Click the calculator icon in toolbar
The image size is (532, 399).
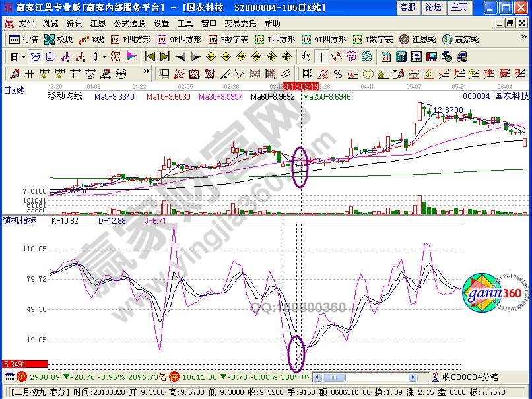[x=401, y=57]
